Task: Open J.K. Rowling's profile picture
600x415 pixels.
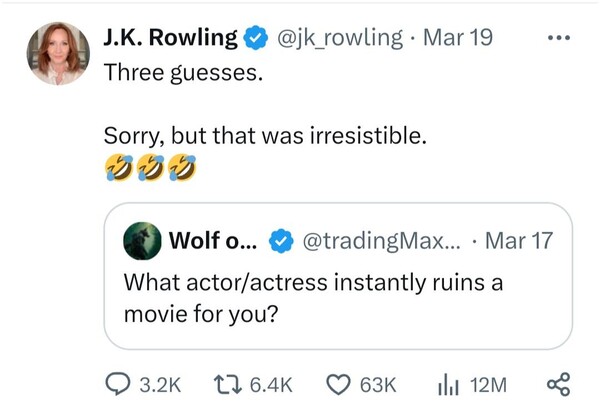Action: [56, 53]
